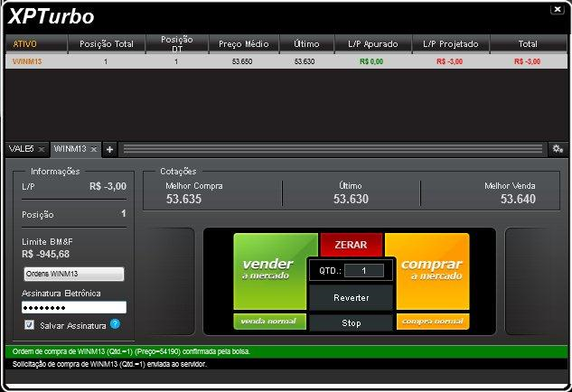Open Ordens WINM13 list

coord(73,275)
